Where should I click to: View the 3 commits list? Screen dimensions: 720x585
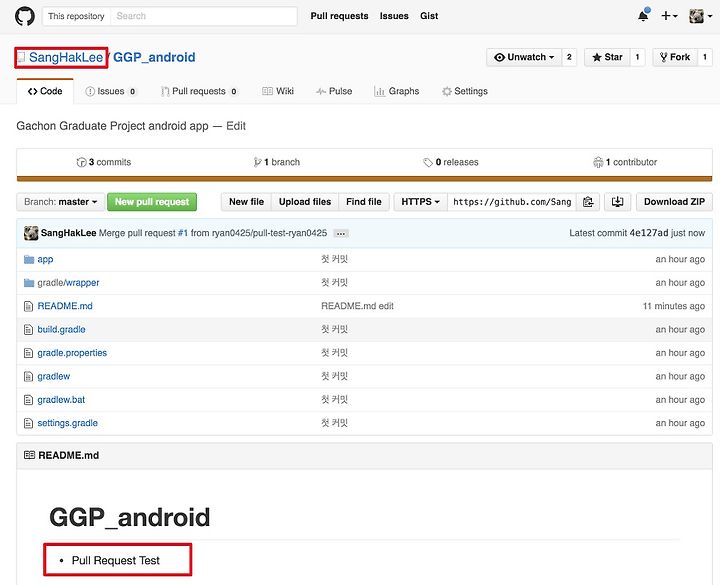point(104,162)
